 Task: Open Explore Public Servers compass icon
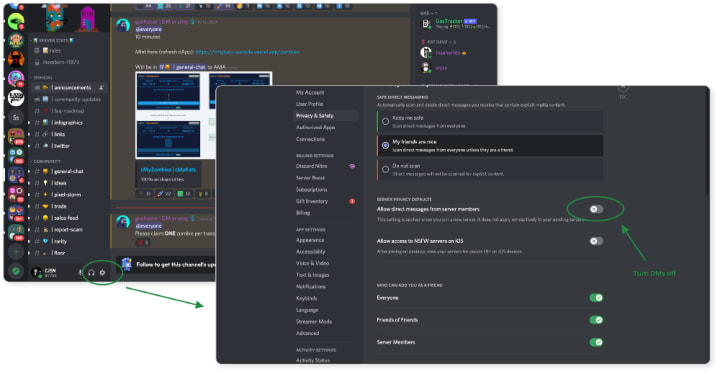click(x=16, y=271)
